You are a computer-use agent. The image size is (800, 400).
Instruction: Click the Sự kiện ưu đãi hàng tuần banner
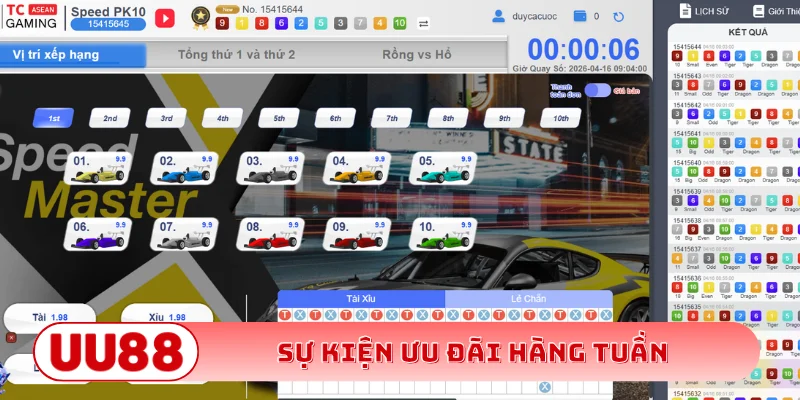click(472, 353)
